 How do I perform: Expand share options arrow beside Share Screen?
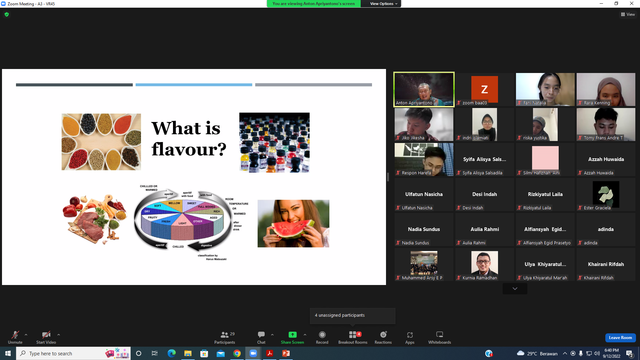point(305,335)
